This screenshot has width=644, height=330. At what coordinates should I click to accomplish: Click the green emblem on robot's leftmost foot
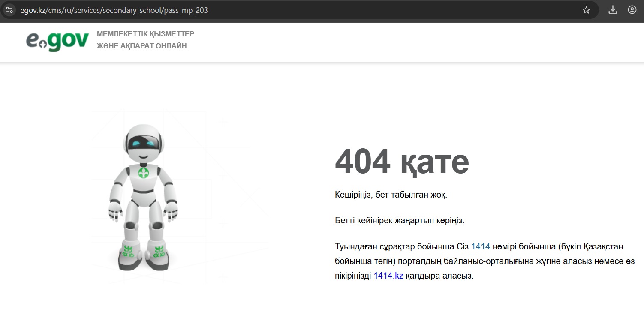[x=128, y=251]
